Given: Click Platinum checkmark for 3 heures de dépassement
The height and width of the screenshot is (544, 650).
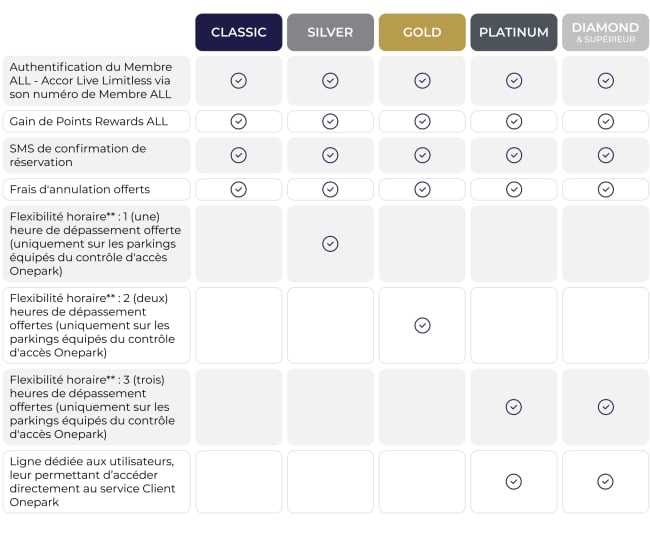Looking at the screenshot, I should tap(514, 407).
